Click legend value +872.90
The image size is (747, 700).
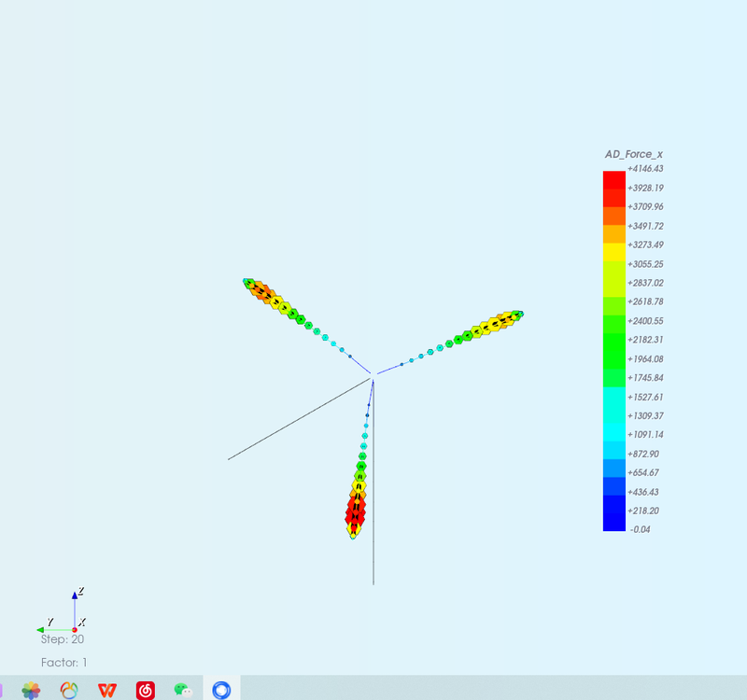click(643, 454)
